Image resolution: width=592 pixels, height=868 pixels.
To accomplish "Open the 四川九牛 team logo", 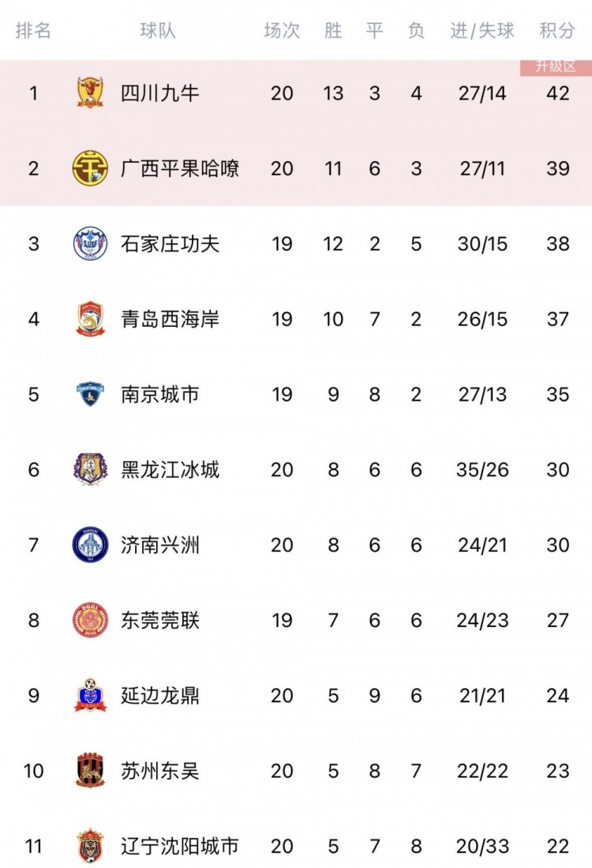I will (x=90, y=93).
